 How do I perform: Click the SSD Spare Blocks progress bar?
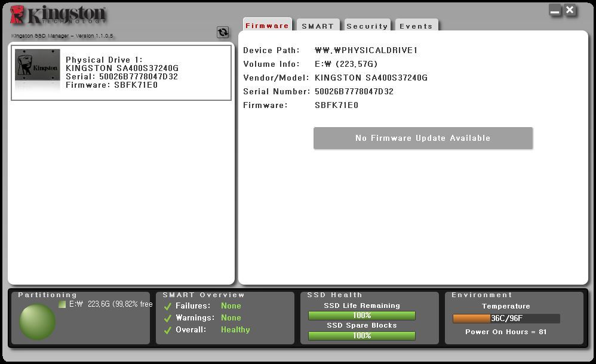point(361,335)
